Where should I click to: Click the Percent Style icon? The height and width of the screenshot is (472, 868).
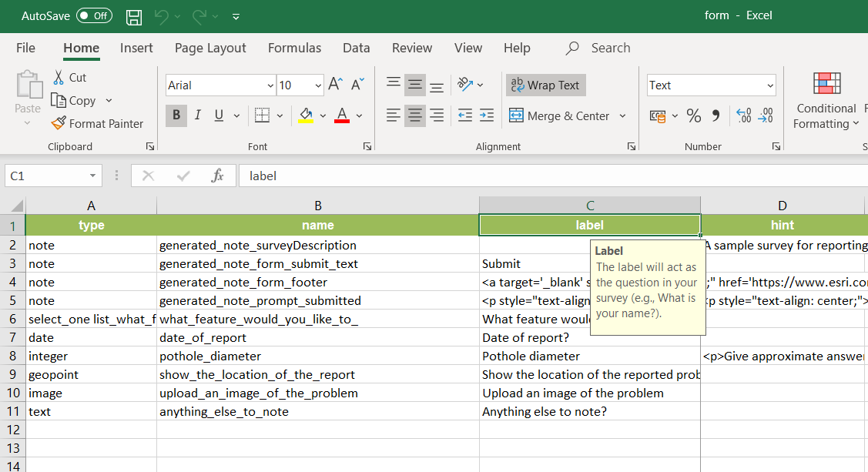tap(694, 115)
